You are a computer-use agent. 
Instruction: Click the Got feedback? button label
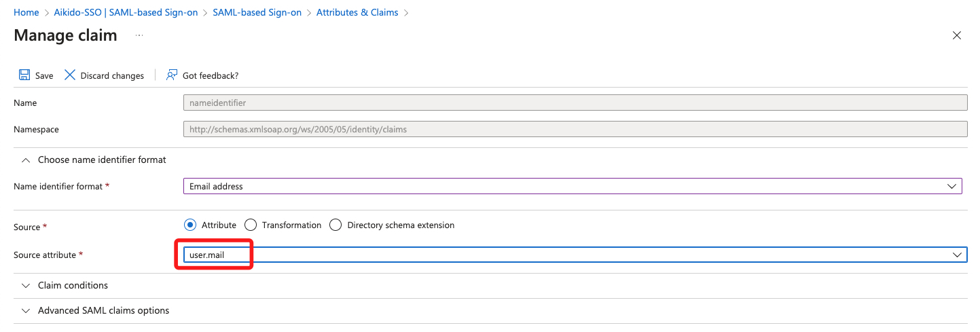(211, 75)
